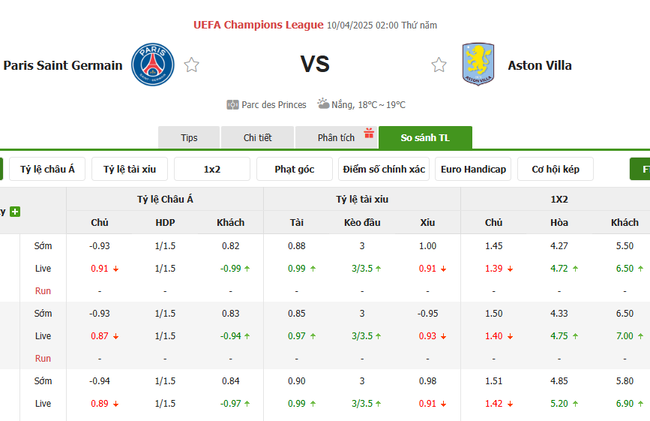Screen dimensions: 650x421
Task: Select the 1x2 odds filter button
Action: (212, 169)
